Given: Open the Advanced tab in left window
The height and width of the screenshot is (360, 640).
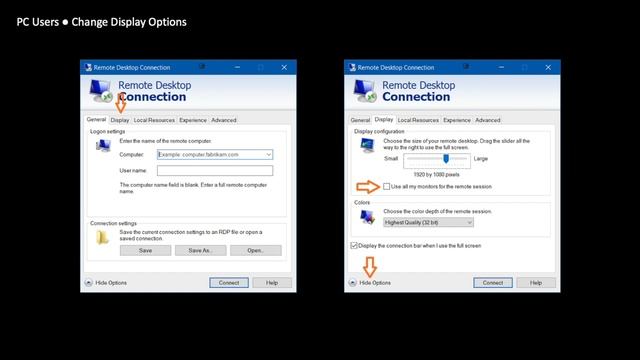Looking at the screenshot, I should 224,120.
